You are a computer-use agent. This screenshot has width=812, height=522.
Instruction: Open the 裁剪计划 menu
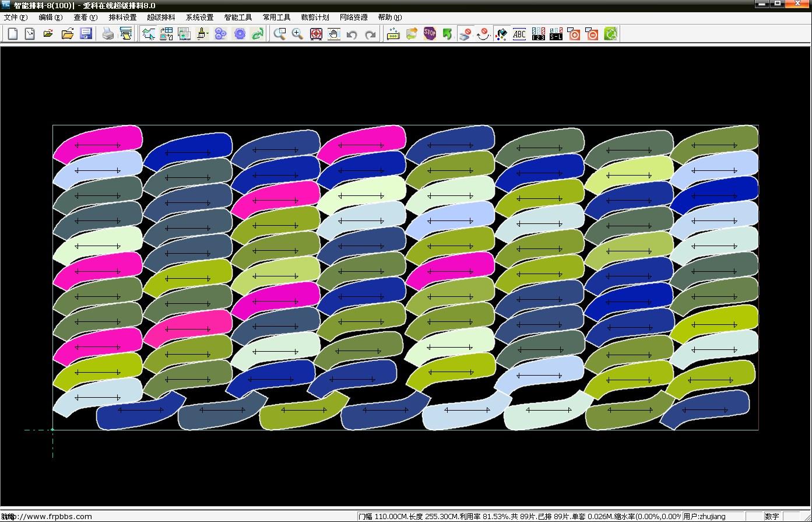coord(315,17)
